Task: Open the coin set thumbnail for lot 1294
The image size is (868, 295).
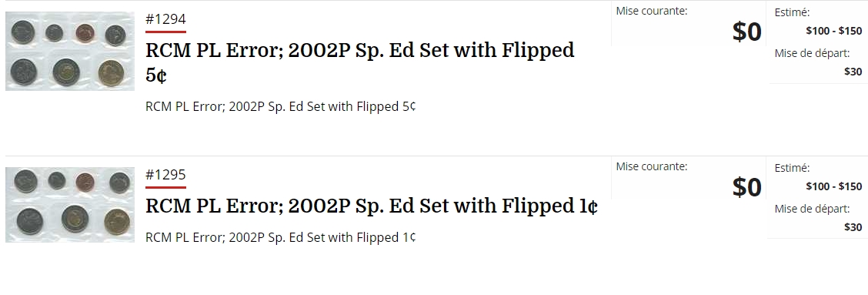Action: click(x=70, y=51)
